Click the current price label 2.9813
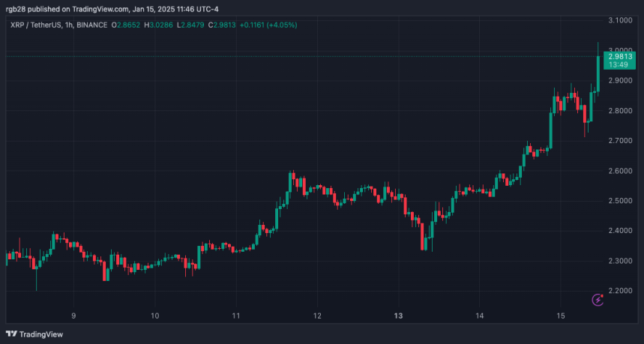Image resolution: width=644 pixels, height=344 pixels. 621,57
